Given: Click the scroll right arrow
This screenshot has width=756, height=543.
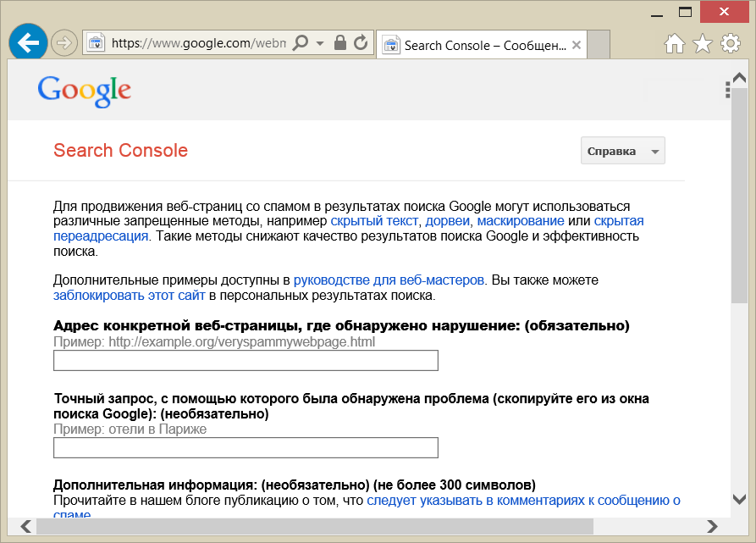Looking at the screenshot, I should [712, 526].
